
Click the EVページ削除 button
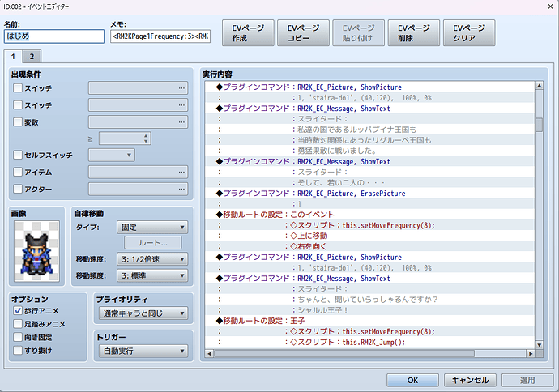(414, 32)
